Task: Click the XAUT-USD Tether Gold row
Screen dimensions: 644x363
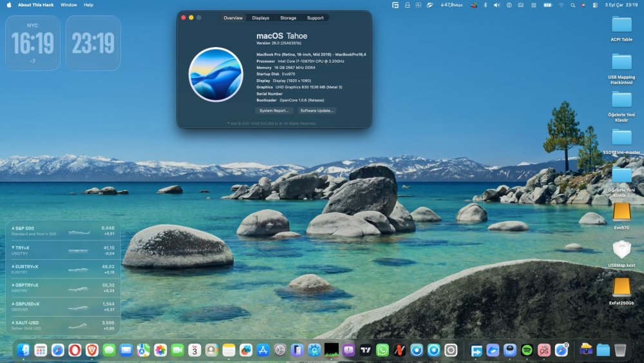Action: tap(63, 325)
